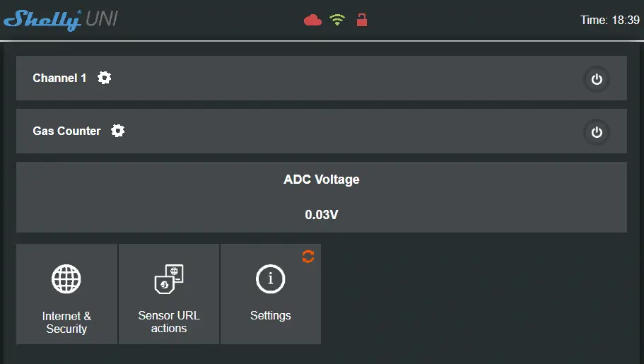Toggle Gas Counter power button
Viewport: 644px width, 364px height.
(597, 132)
